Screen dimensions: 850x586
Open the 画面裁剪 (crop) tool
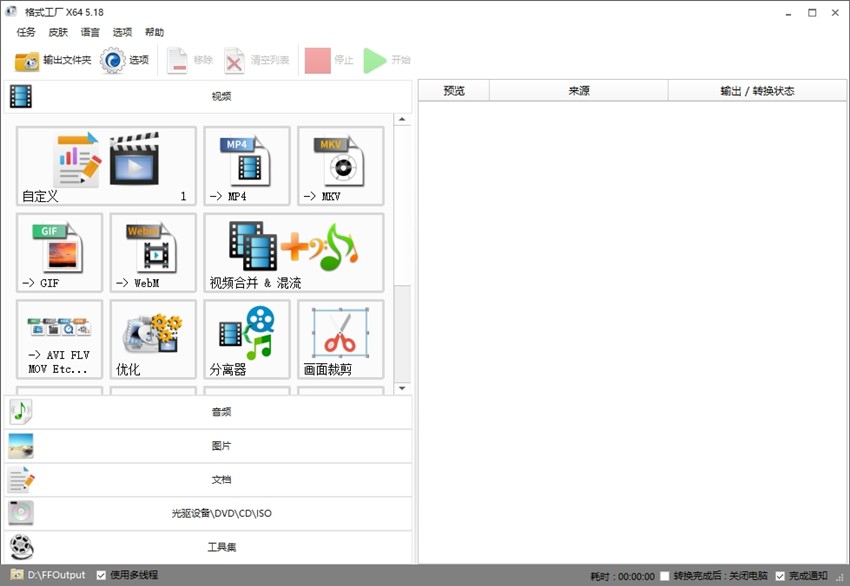click(339, 338)
